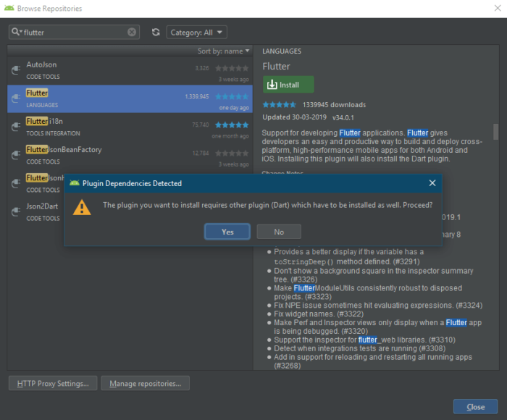Click AutoJson's star rating
The image size is (507, 420).
coord(232,68)
